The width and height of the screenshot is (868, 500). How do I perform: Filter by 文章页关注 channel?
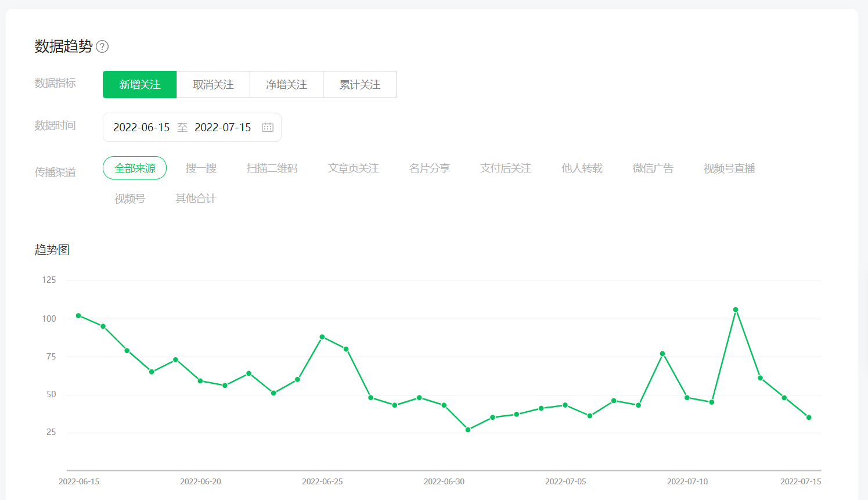click(353, 168)
